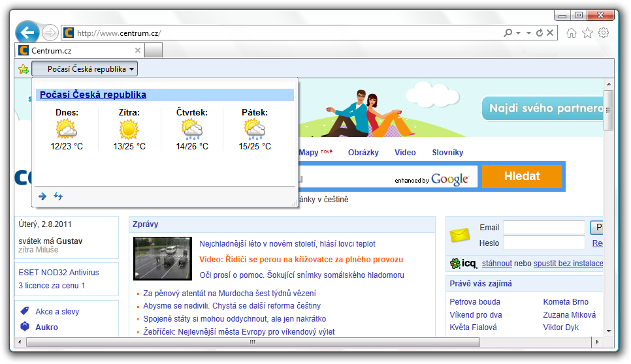Image resolution: width=631 pixels, height=364 pixels.
Task: Click the tag icon next to Akce a slevy
Action: pyautogui.click(x=25, y=311)
